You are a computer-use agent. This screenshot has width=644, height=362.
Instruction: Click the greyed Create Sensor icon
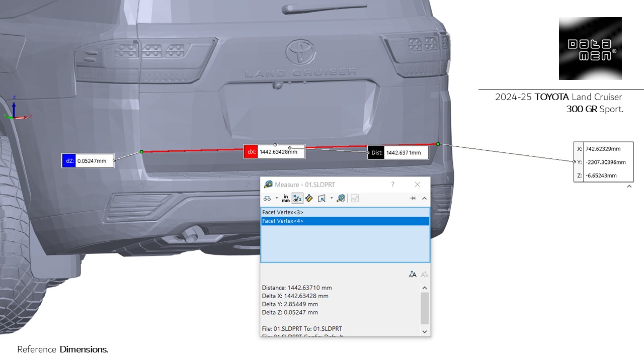point(355,199)
